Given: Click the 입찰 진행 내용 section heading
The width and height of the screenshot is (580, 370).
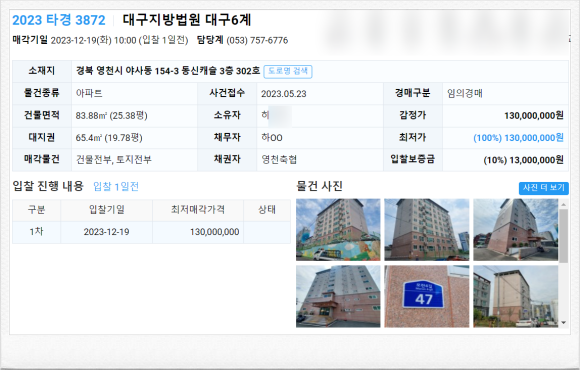Looking at the screenshot, I should (x=48, y=186).
